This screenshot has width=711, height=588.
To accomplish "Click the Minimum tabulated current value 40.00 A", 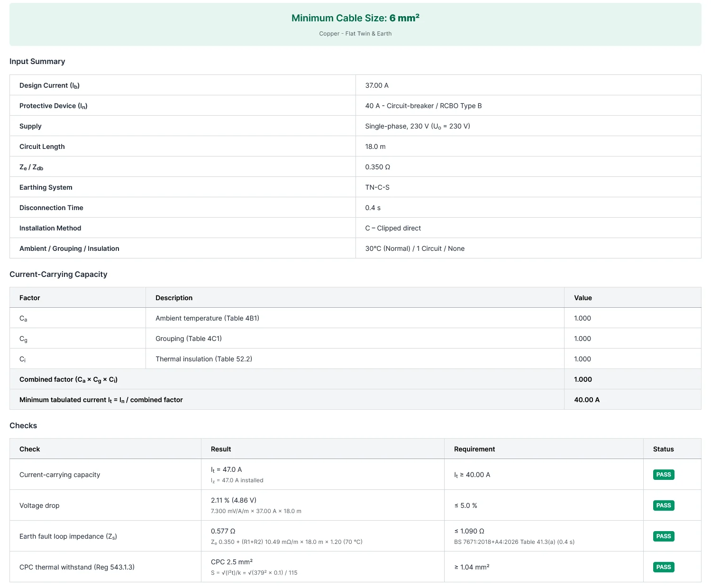I will click(x=587, y=400).
